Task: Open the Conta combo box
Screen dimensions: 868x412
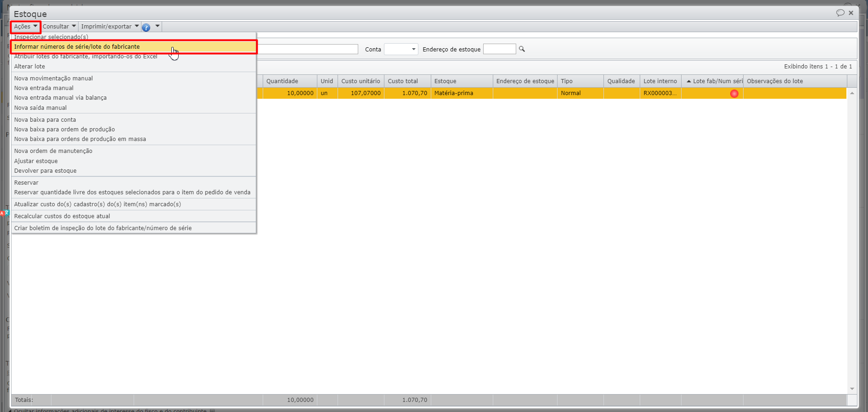Action: click(401, 49)
